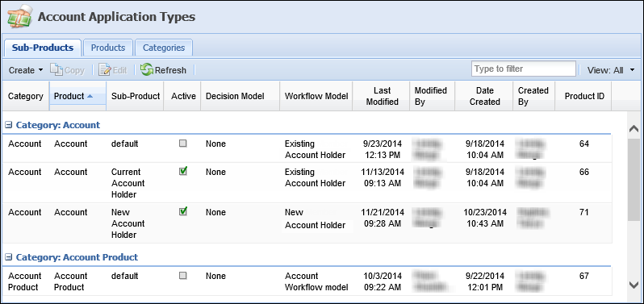
Task: Click the green Refresh icon
Action: (147, 69)
